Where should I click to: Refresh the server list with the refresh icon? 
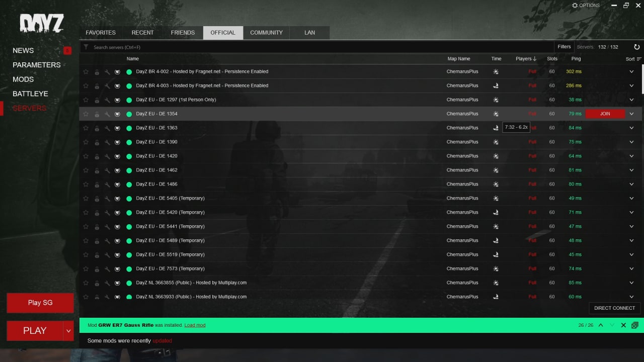(636, 47)
